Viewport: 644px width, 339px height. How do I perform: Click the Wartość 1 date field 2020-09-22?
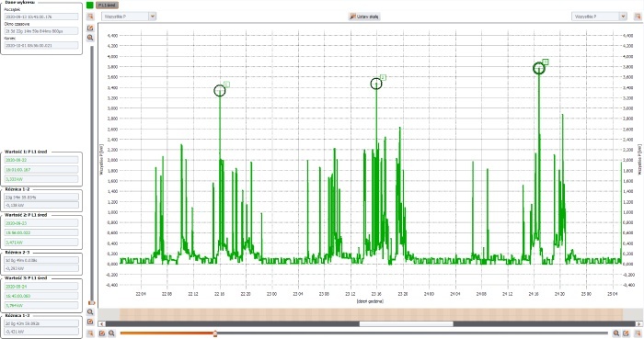(x=41, y=160)
